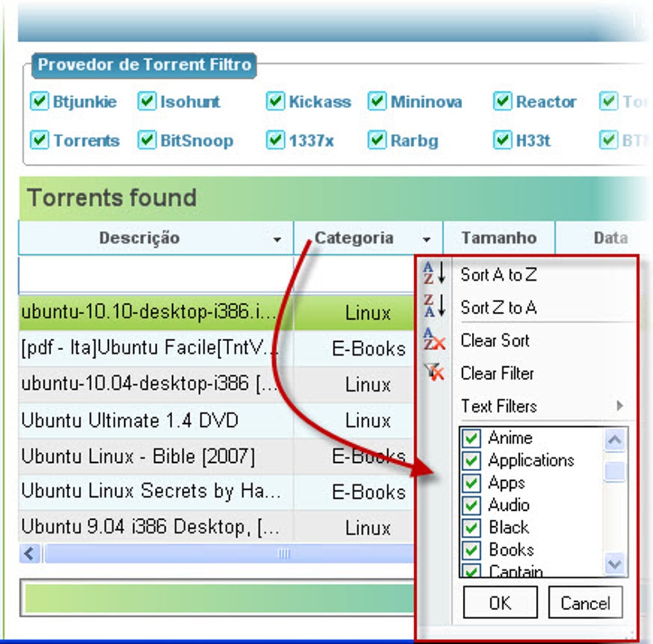The image size is (653, 644).
Task: Toggle the BitSnoop provider checkbox
Action: [x=147, y=140]
